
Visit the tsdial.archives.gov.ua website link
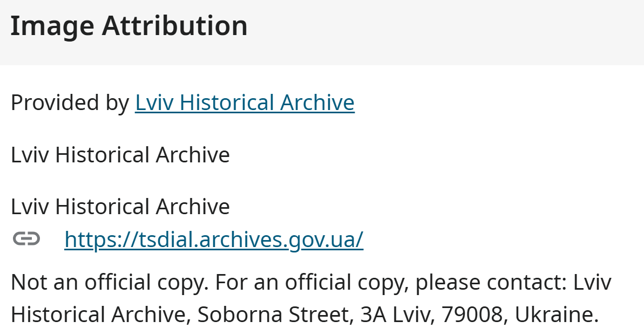pyautogui.click(x=214, y=240)
